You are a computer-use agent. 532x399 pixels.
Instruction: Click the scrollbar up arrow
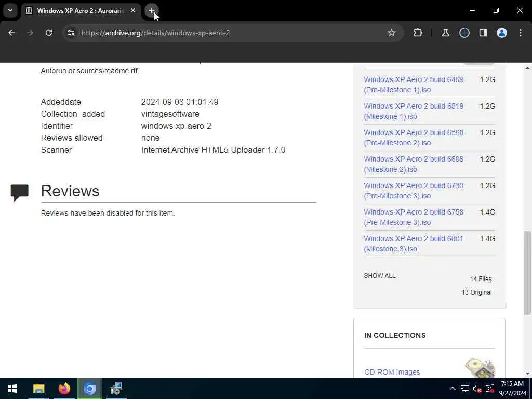pyautogui.click(x=527, y=68)
